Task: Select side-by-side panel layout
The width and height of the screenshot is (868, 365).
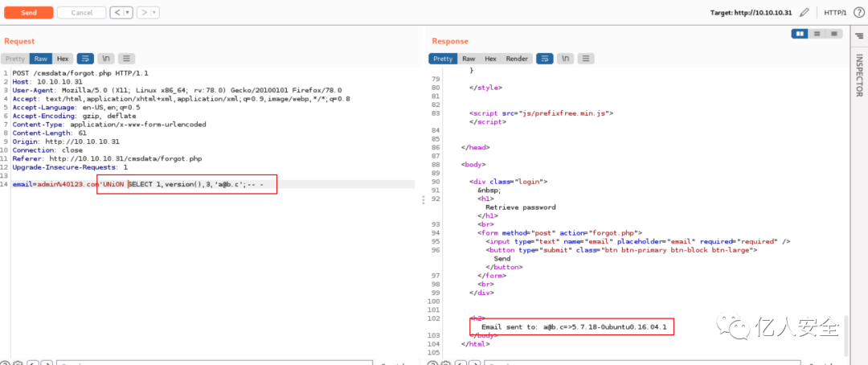Action: pyautogui.click(x=800, y=35)
